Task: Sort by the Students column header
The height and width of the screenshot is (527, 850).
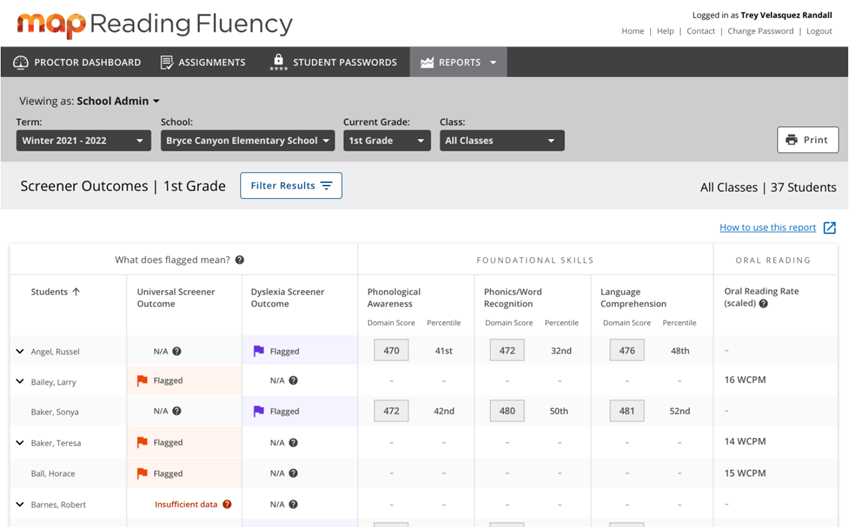Action: (55, 292)
